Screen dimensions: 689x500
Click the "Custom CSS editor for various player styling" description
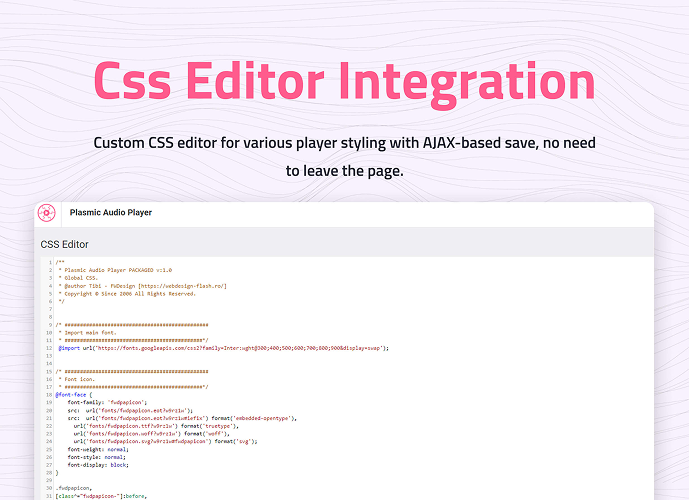344,157
